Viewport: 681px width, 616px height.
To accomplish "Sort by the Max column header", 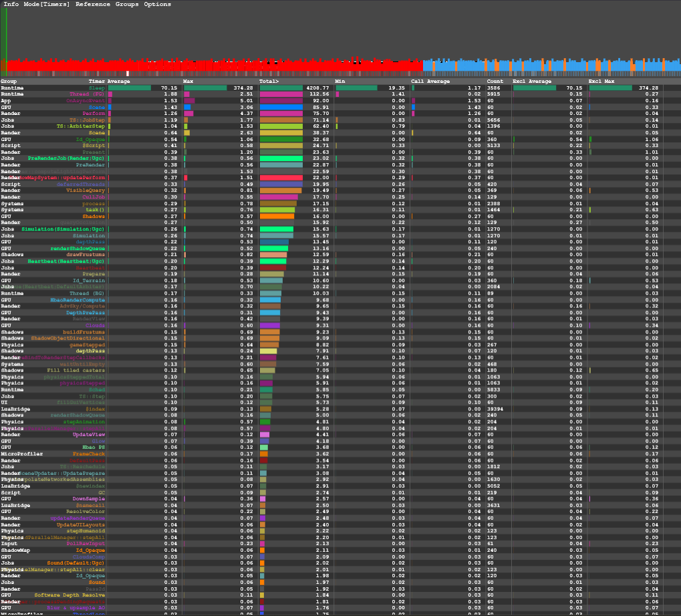I will 188,82.
